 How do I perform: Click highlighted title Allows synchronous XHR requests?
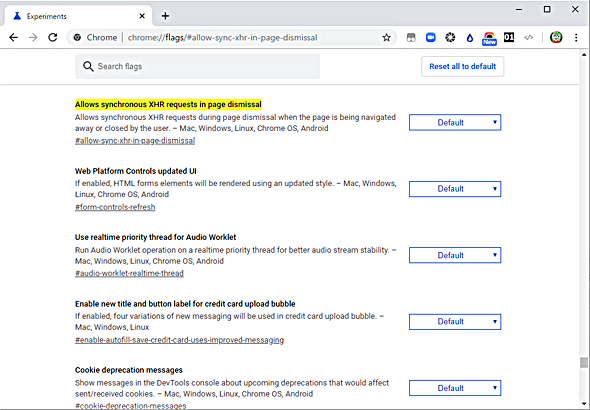click(x=168, y=104)
